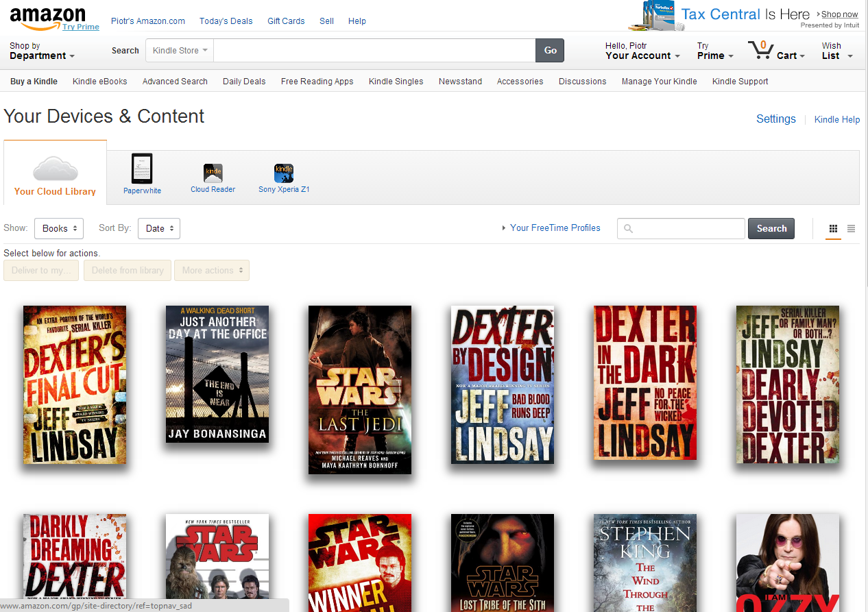Viewport: 868px width, 612px height.
Task: Open Manage Your Kindle menu item
Action: click(x=660, y=81)
